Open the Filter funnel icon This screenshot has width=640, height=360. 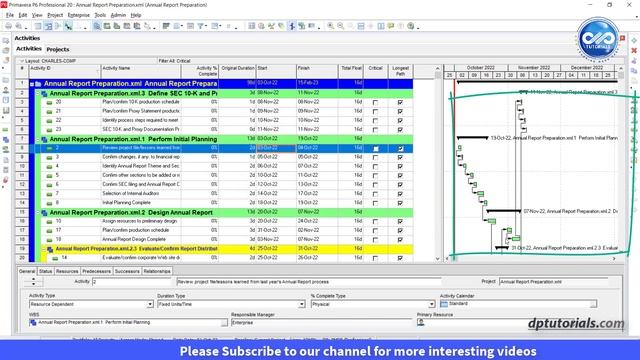pyautogui.click(x=200, y=26)
